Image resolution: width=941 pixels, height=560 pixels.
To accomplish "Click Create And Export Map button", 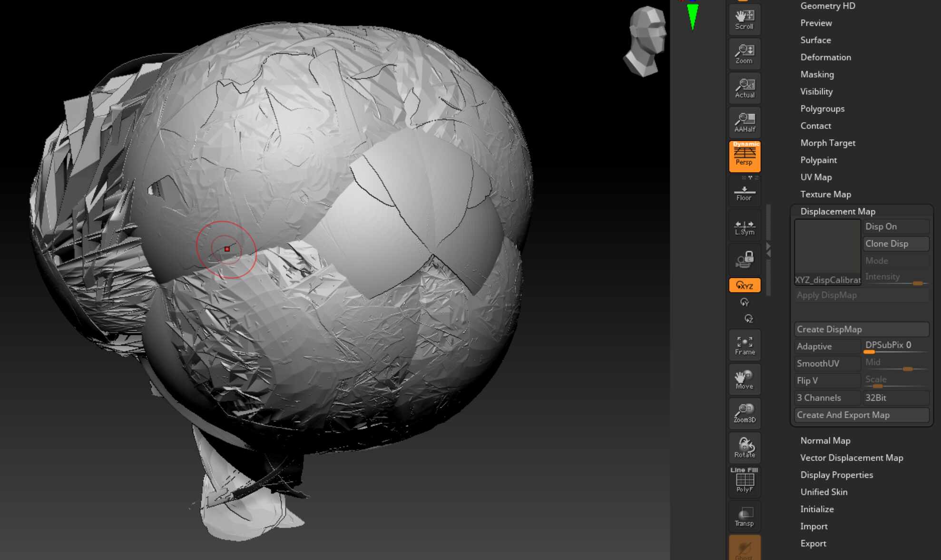I will coord(862,415).
